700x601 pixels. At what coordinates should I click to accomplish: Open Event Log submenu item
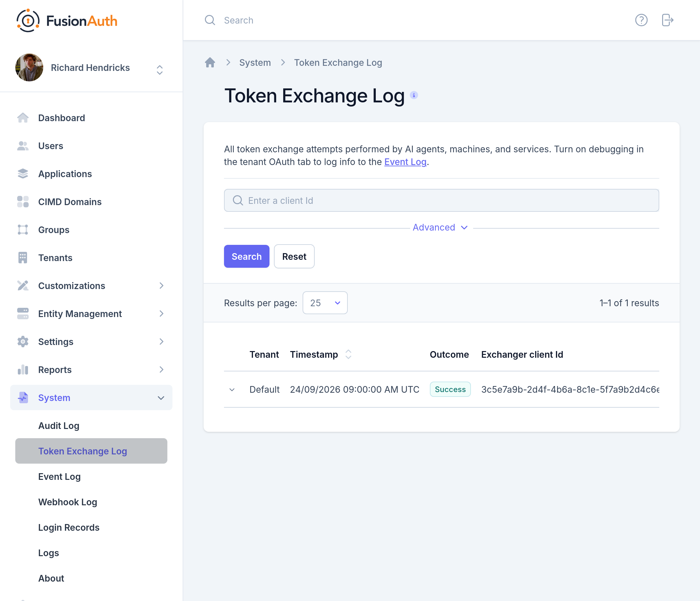point(91,477)
